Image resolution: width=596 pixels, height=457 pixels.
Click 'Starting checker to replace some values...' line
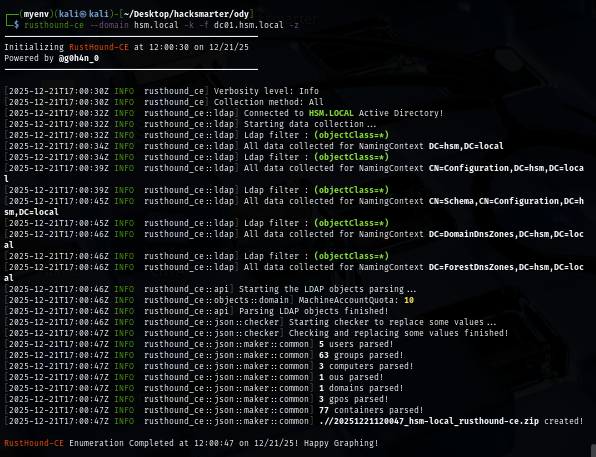point(392,323)
